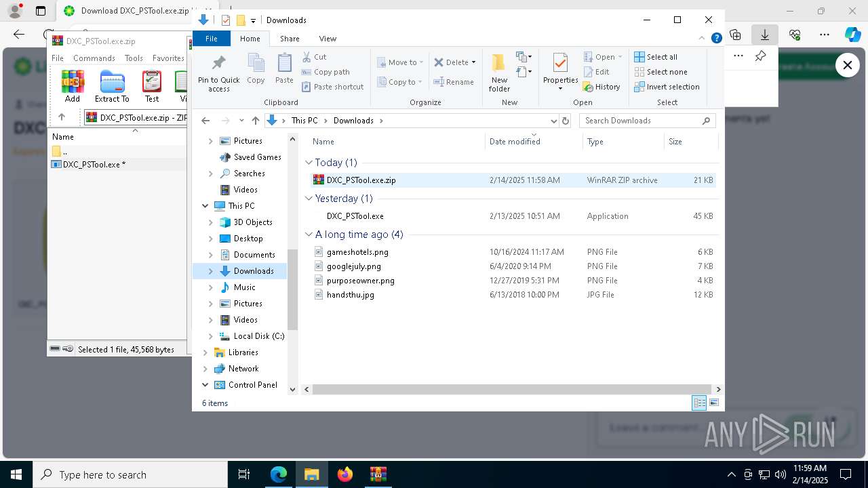Screen dimensions: 868x488
Task: Open the Delete dropdown arrow
Action: coord(473,62)
